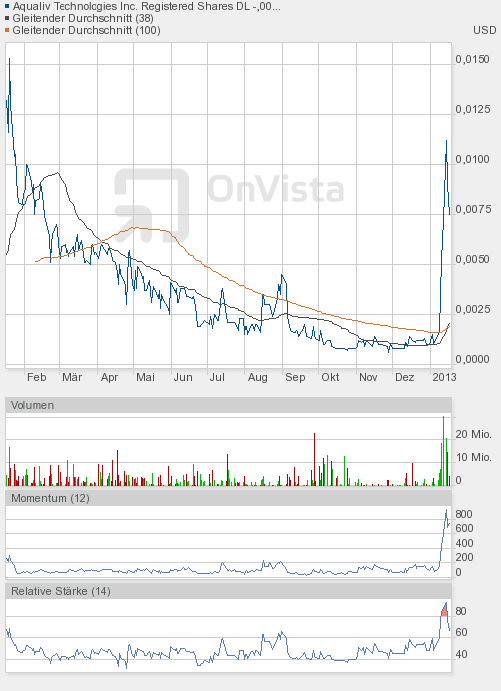Click the 0,0150 price axis value

pyautogui.click(x=472, y=59)
